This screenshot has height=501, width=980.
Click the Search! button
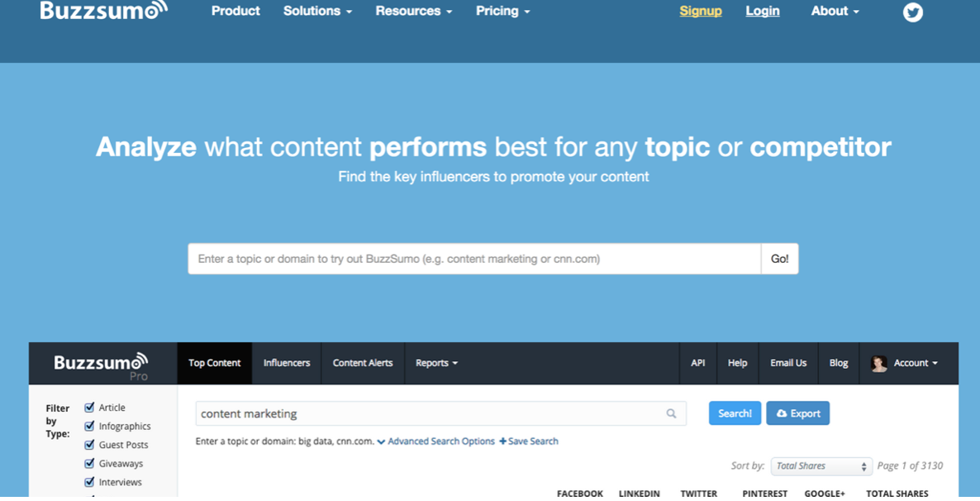point(735,413)
